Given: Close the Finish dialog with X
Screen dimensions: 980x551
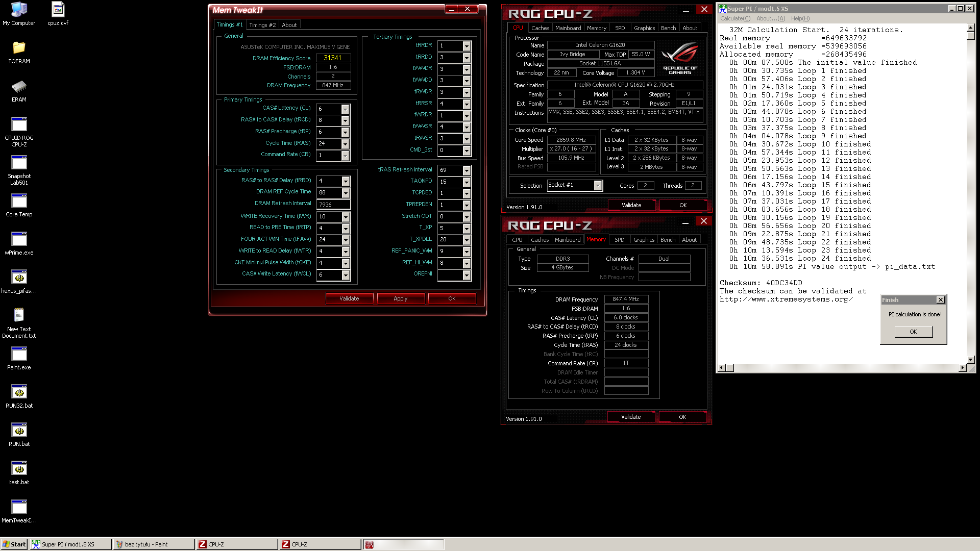Looking at the screenshot, I should tap(940, 300).
